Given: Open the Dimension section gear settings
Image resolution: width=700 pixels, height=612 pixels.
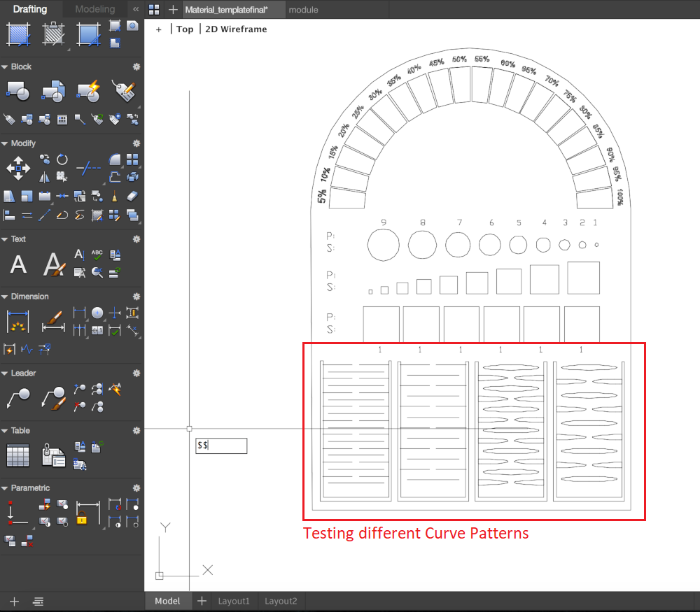Looking at the screenshot, I should pyautogui.click(x=136, y=297).
